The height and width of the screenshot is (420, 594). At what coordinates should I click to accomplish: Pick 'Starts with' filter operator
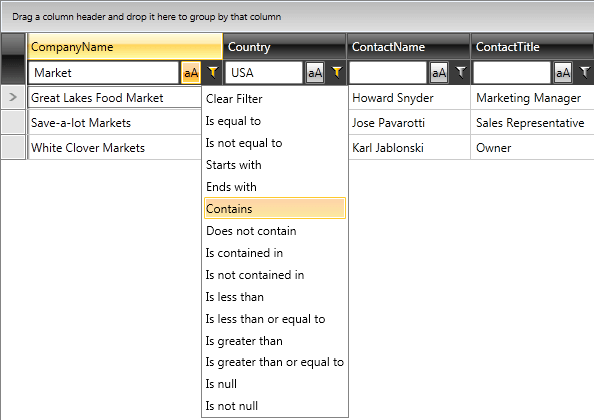pyautogui.click(x=275, y=165)
